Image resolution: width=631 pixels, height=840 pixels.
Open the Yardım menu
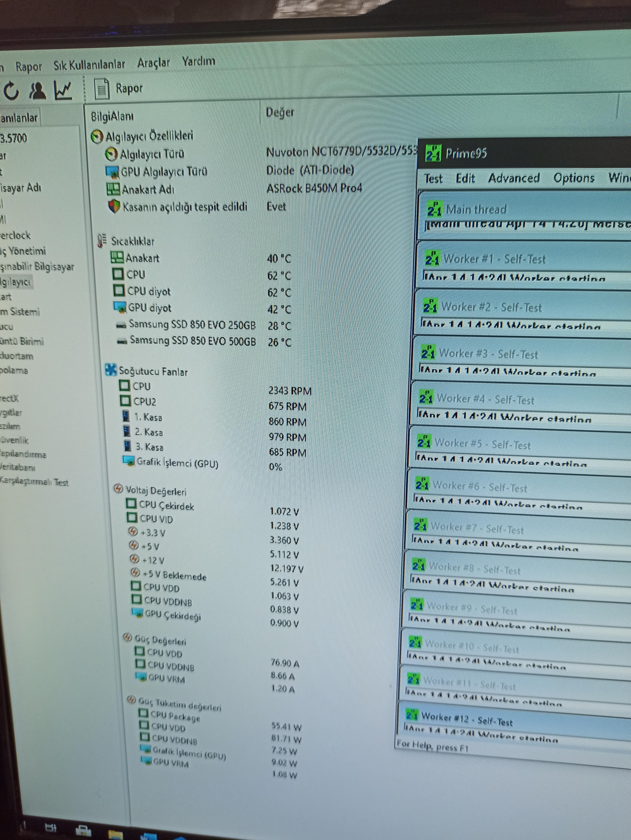198,61
